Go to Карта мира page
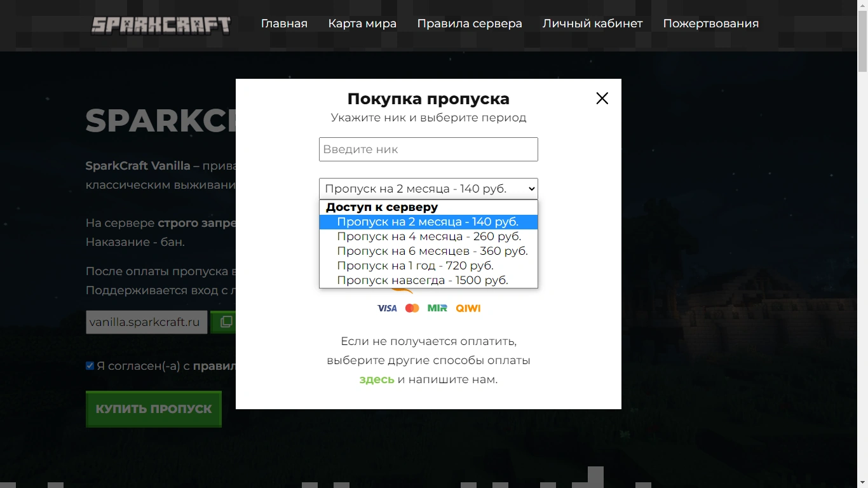Screen dimensions: 868x488 [x=362, y=24]
